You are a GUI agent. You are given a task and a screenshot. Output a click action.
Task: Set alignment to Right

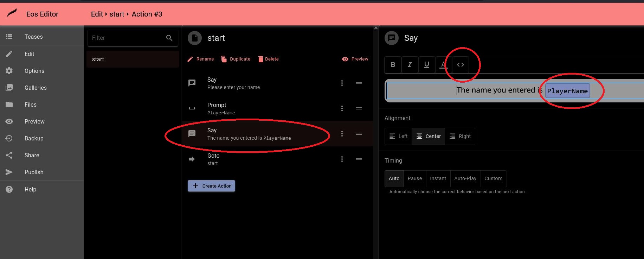tap(460, 136)
